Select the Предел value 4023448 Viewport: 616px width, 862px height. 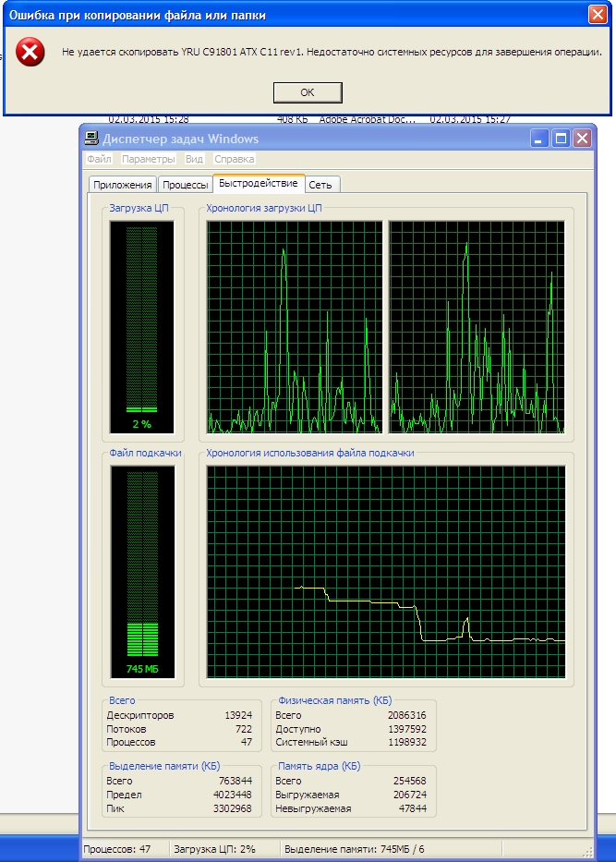[233, 795]
